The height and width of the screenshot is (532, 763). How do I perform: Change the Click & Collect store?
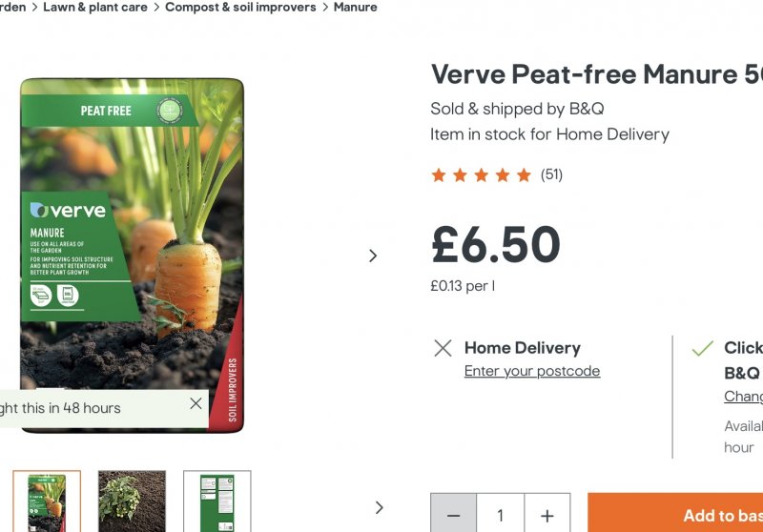pos(744,397)
